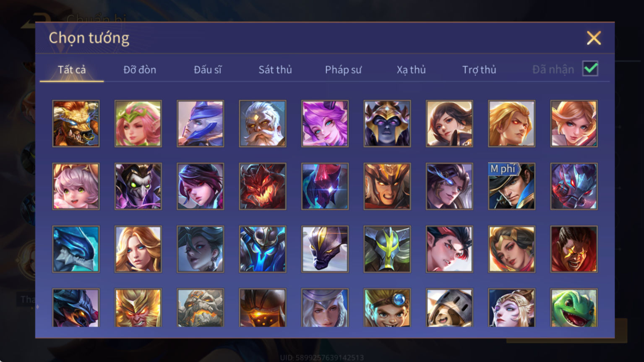
Task: Toggle the Đã nhận checkbox
Action: click(x=590, y=69)
